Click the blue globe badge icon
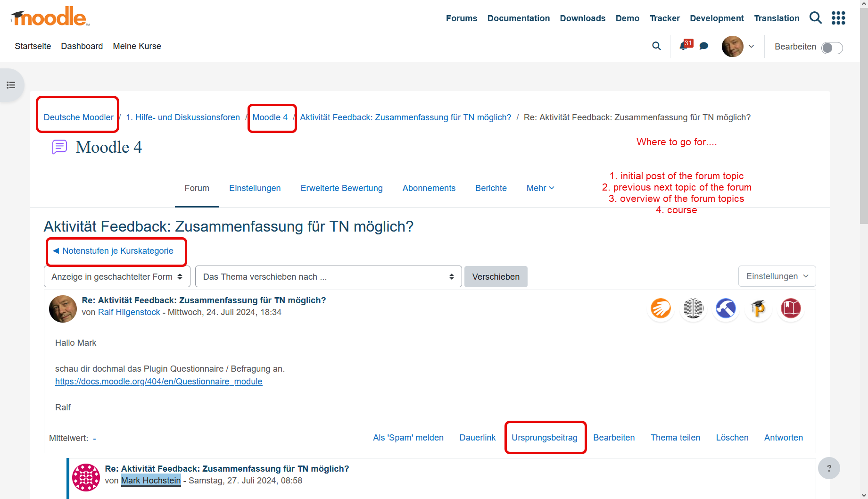 pos(726,309)
